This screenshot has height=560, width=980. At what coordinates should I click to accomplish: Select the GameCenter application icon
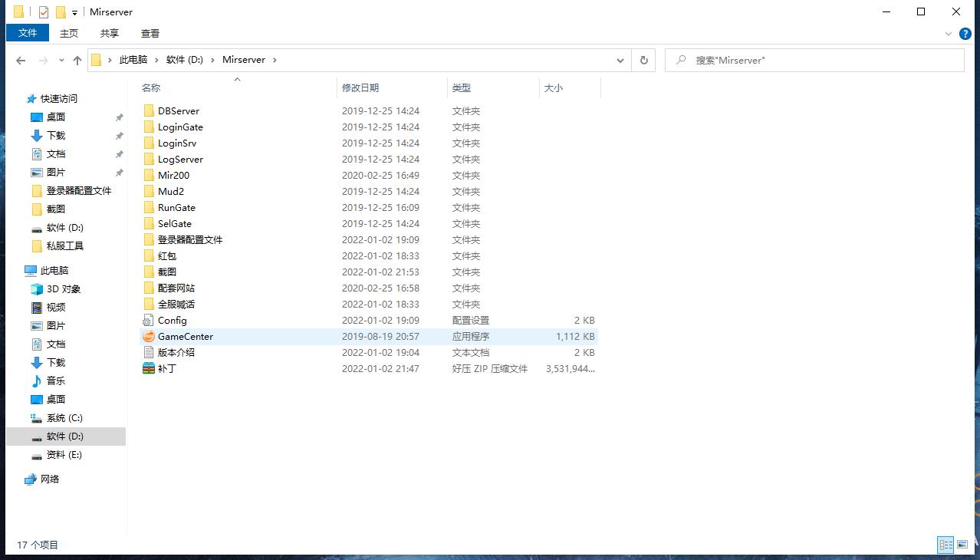click(x=149, y=336)
